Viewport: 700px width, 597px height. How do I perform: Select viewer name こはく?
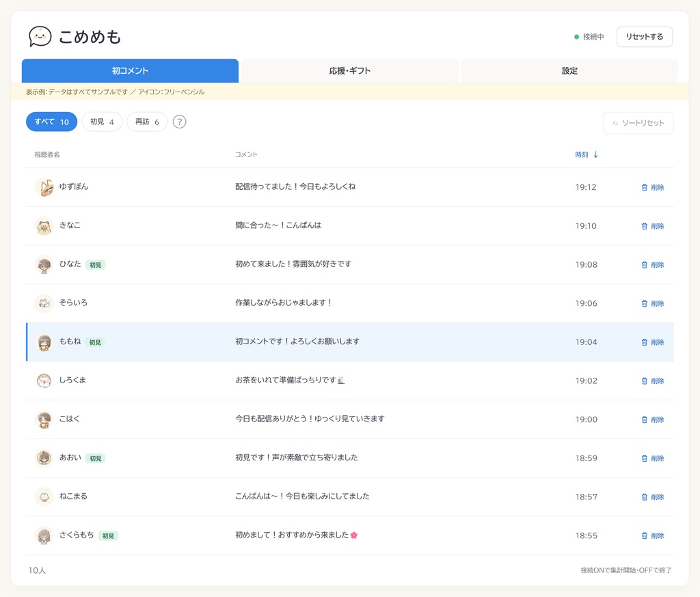click(x=70, y=419)
